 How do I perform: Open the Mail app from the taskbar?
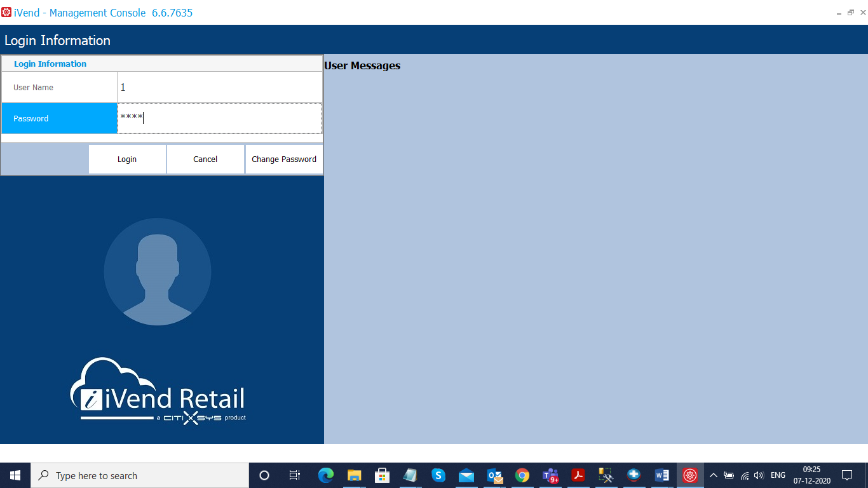pos(466,475)
